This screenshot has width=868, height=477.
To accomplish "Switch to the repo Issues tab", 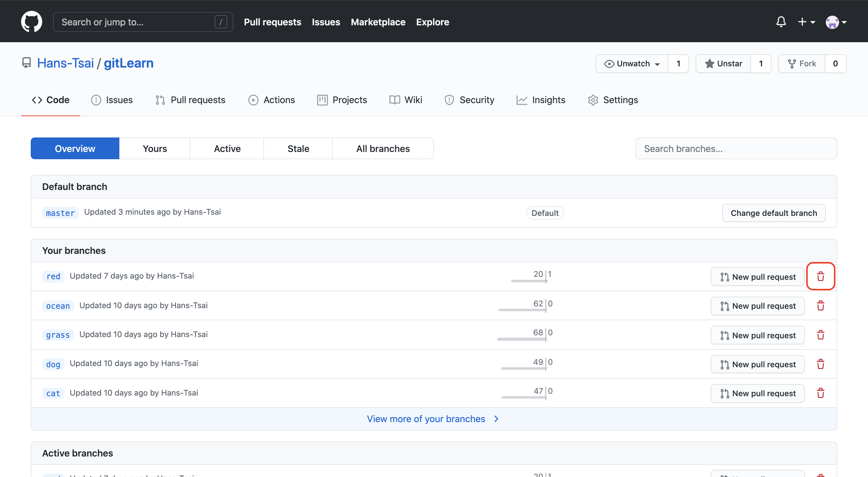I will 112,100.
